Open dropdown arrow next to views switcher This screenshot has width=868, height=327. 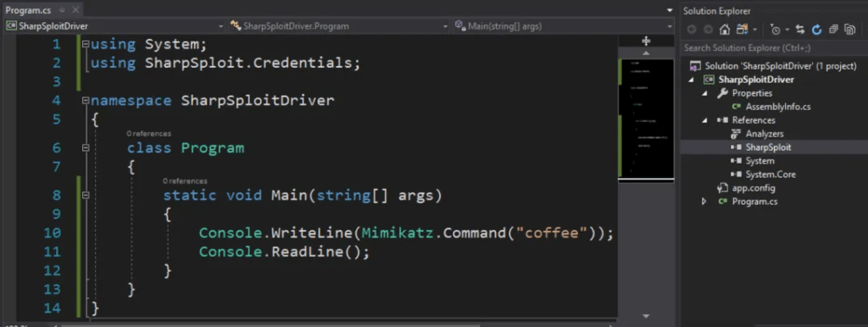[x=754, y=30]
